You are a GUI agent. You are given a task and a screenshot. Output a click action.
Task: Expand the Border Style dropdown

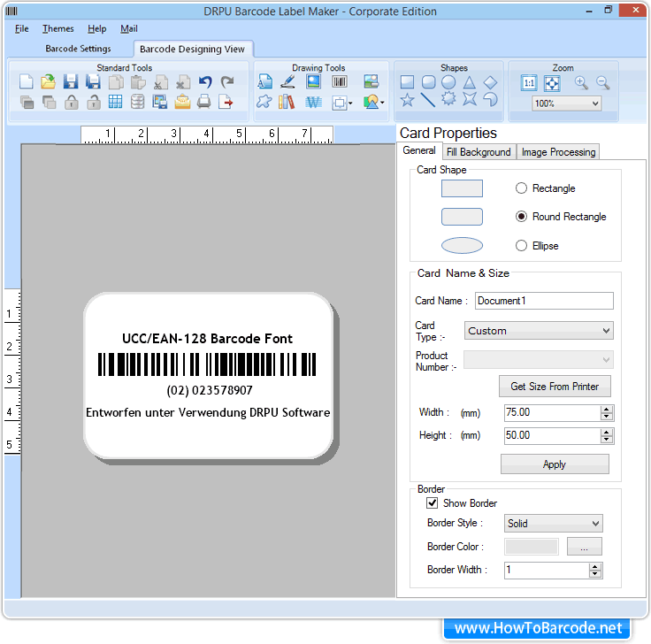click(x=553, y=524)
